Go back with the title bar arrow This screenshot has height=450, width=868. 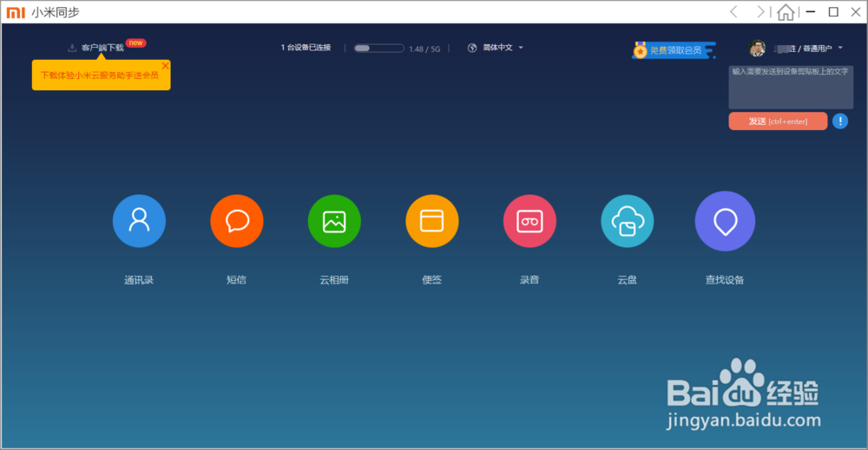click(x=734, y=11)
